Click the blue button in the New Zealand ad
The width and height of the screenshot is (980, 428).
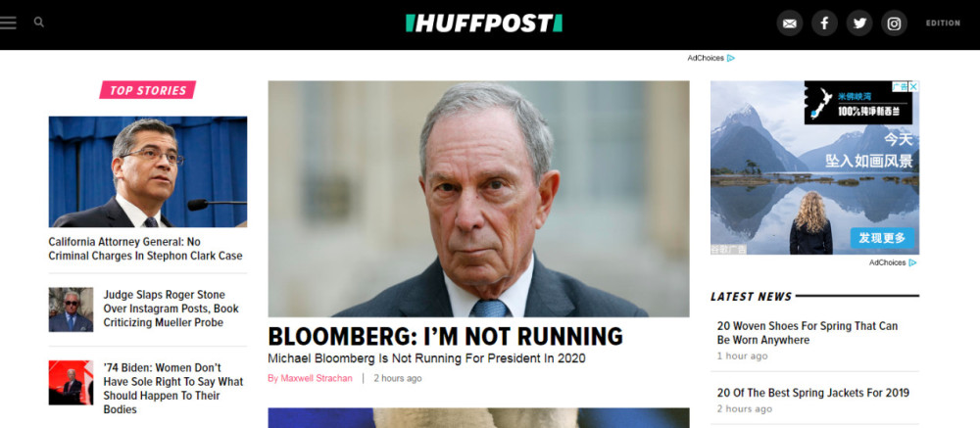(x=882, y=238)
